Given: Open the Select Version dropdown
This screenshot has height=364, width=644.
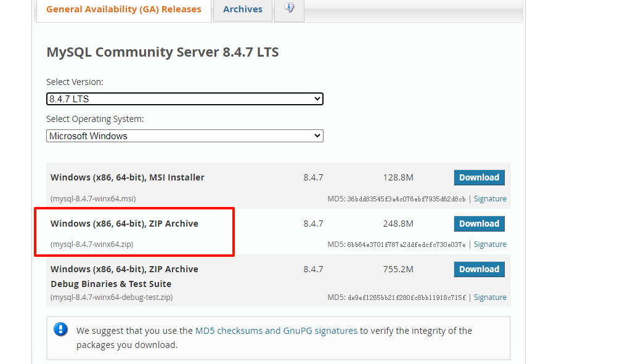Looking at the screenshot, I should click(185, 99).
